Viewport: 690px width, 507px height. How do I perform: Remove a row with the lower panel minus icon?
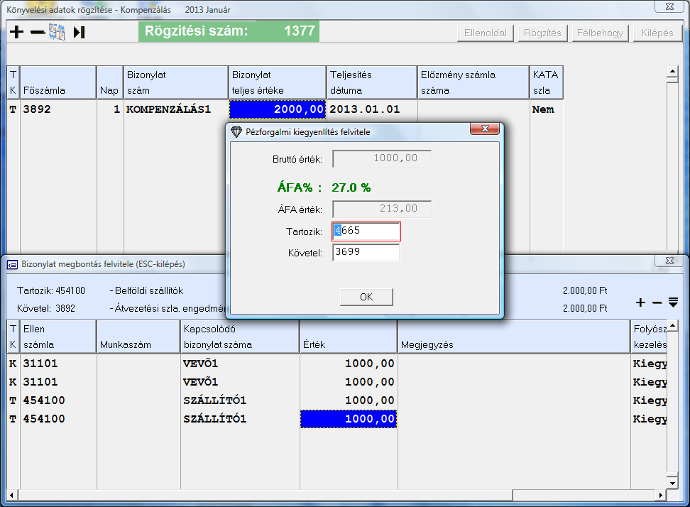click(657, 302)
